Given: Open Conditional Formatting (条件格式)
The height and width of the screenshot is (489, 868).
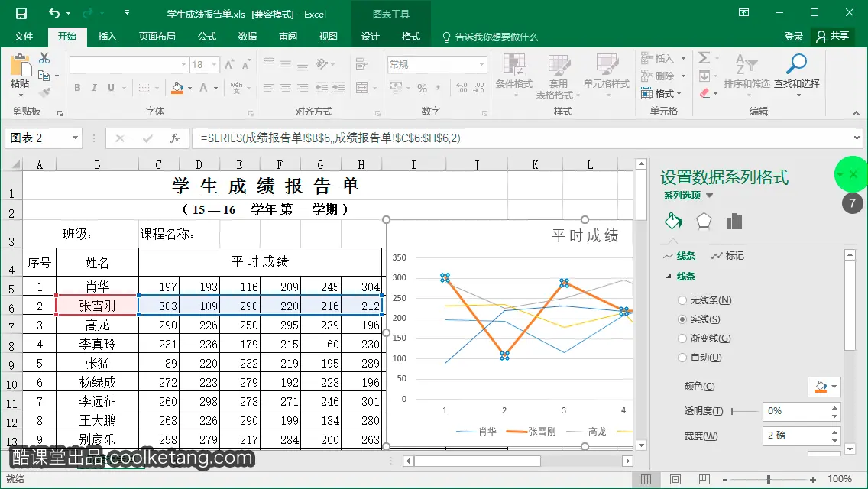Looking at the screenshot, I should 513,76.
